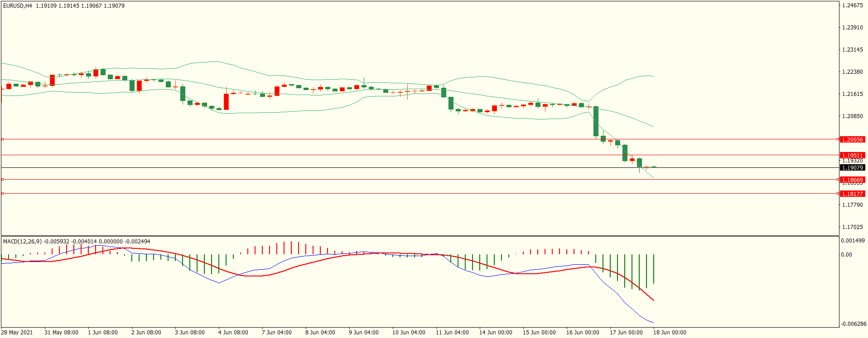
Task: Click the 16 Jun 00:00 time axis label
Action: tap(582, 333)
